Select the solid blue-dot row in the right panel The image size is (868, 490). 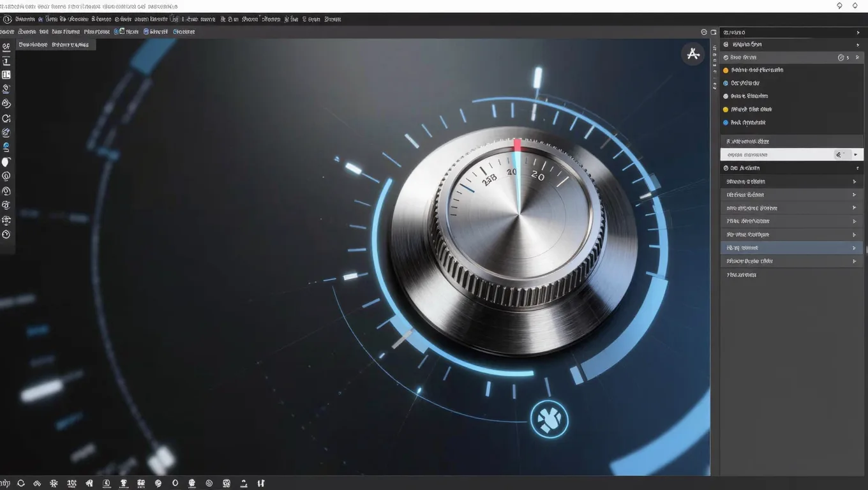pos(791,122)
